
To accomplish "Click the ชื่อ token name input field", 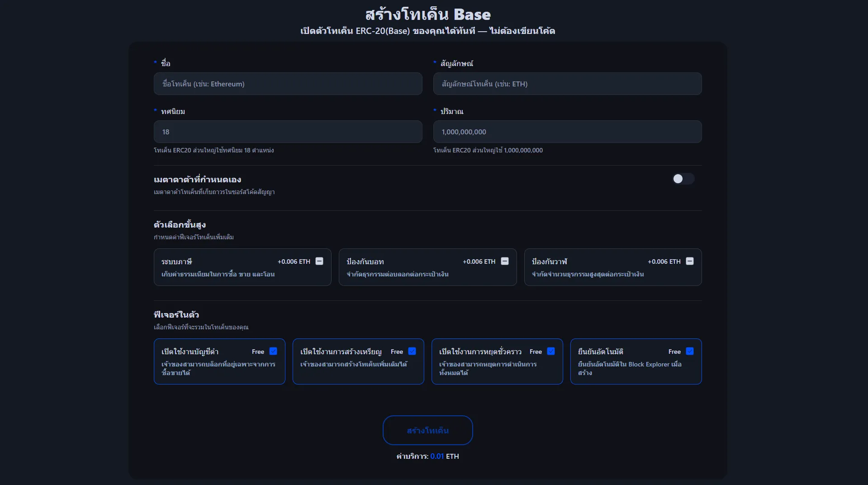I will tap(288, 84).
